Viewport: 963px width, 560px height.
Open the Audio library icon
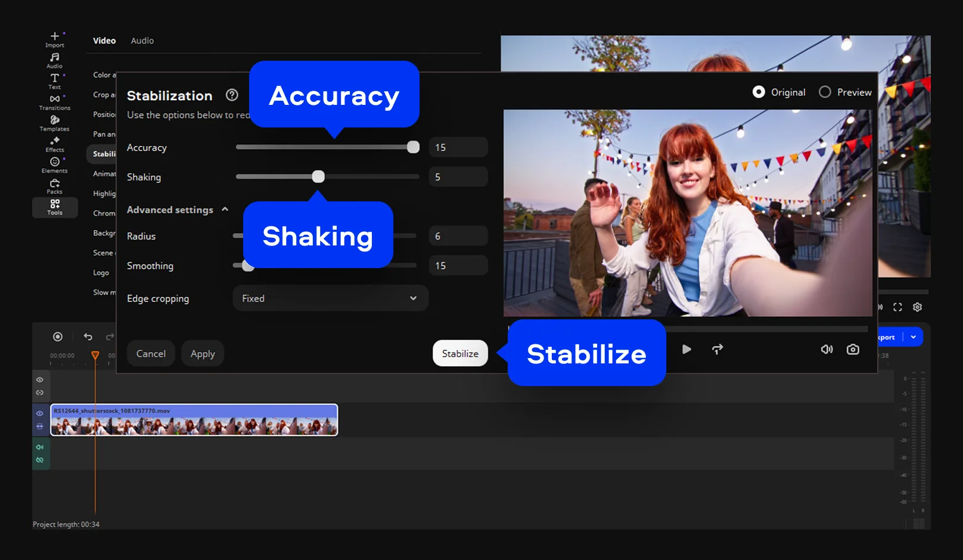pyautogui.click(x=54, y=60)
